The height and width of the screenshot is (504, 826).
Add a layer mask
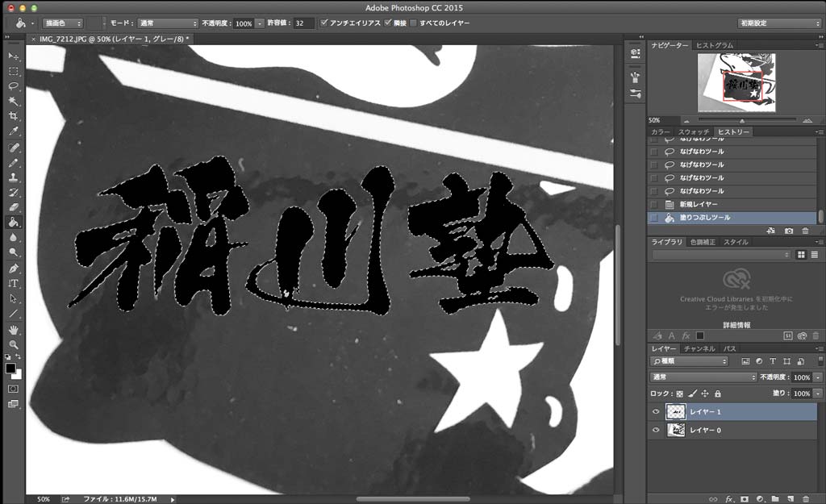(x=745, y=498)
